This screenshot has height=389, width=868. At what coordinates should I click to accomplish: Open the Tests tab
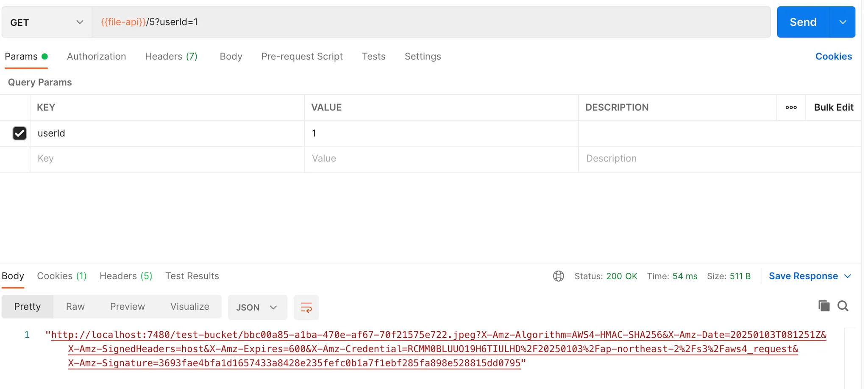coord(374,56)
